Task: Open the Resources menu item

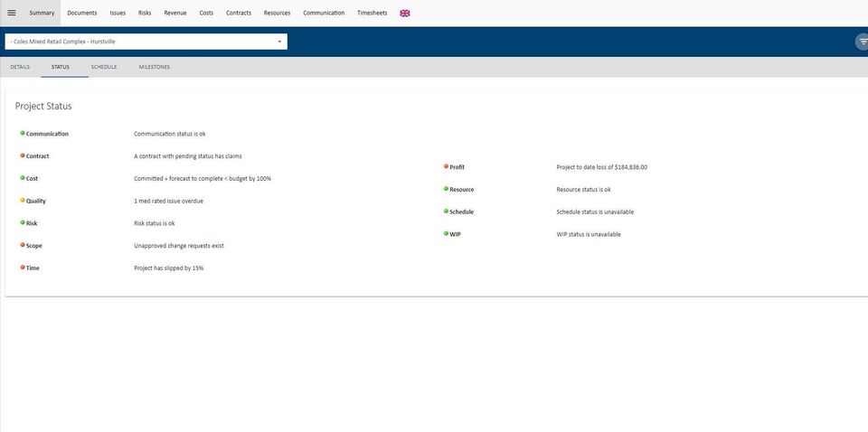Action: click(277, 13)
